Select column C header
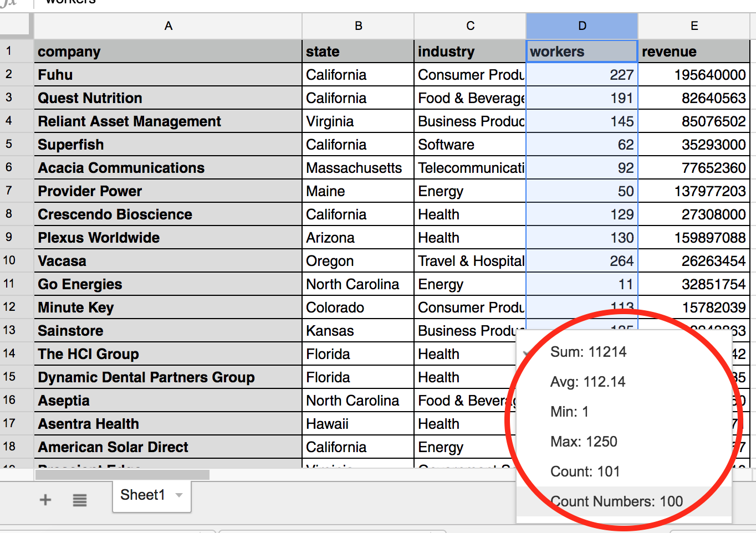The height and width of the screenshot is (533, 756). [x=471, y=26]
